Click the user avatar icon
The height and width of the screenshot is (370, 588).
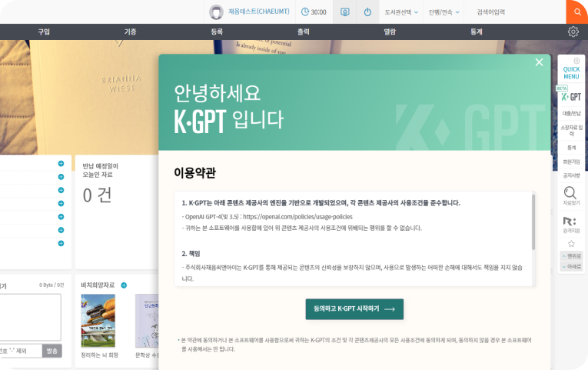coord(216,12)
